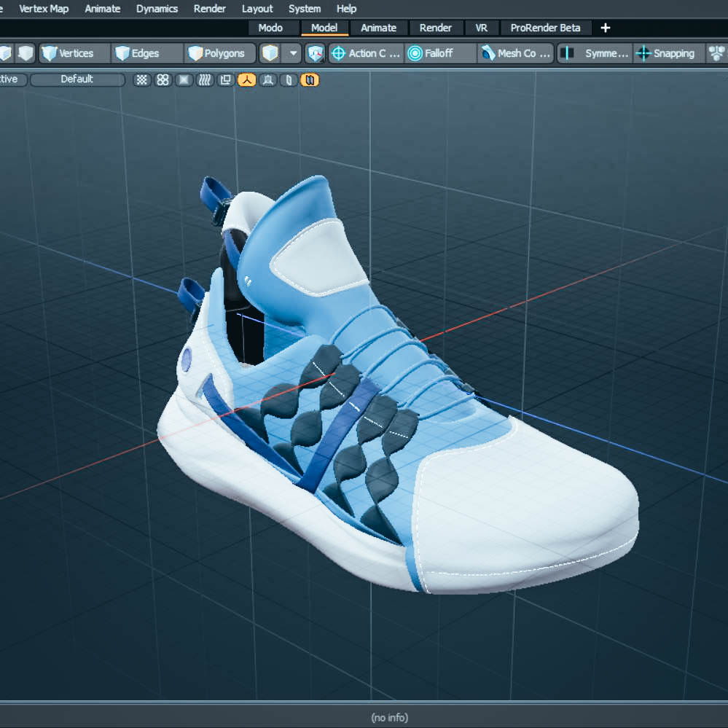This screenshot has width=728, height=728.
Task: Open the Dynamics menu
Action: [157, 9]
